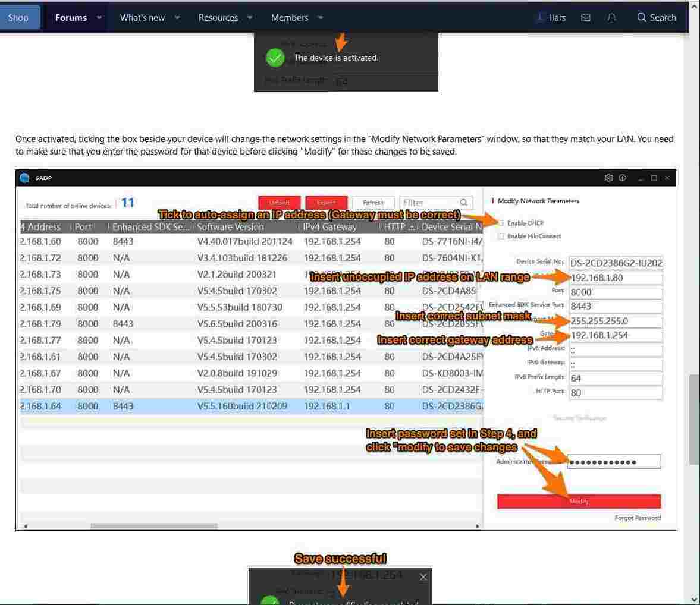Open the inbox envelope icon
Screen dimensions: 700x605
click(x=586, y=18)
